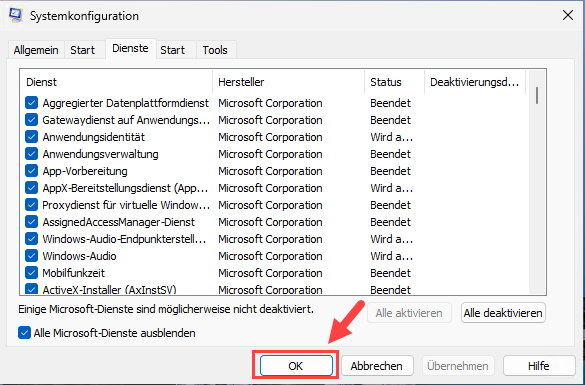Image resolution: width=585 pixels, height=385 pixels.
Task: Open the Tools tab
Action: tap(215, 50)
